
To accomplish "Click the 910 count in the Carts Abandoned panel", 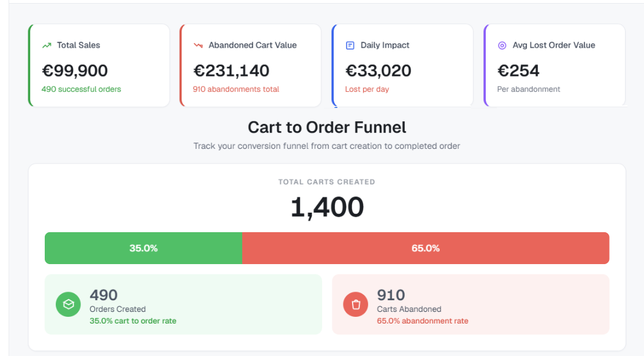I will tap(391, 295).
